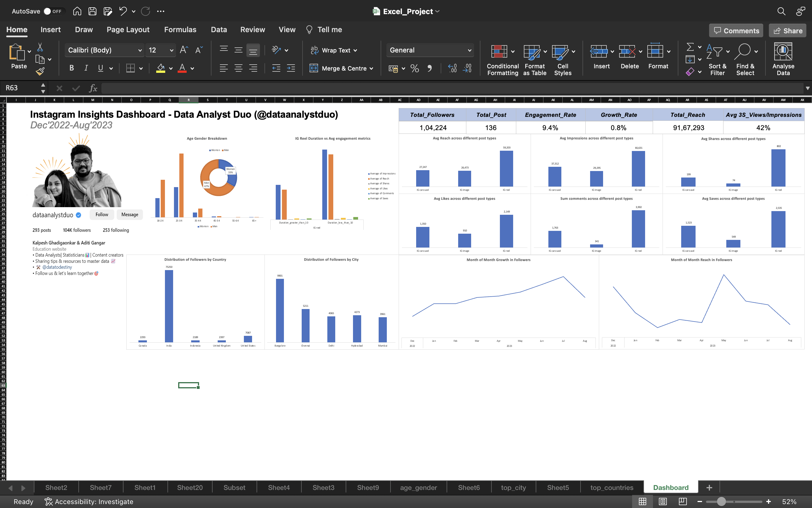
Task: Toggle Bold formatting
Action: 71,68
